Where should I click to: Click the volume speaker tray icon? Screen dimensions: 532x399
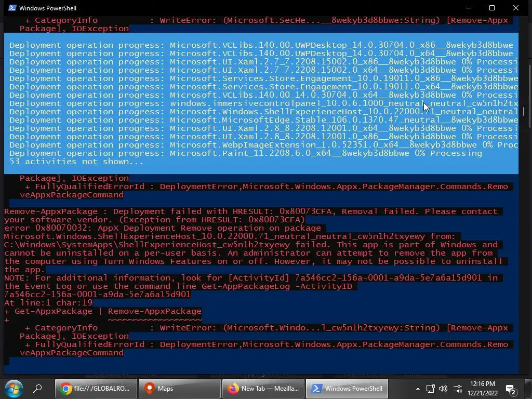[443, 389]
